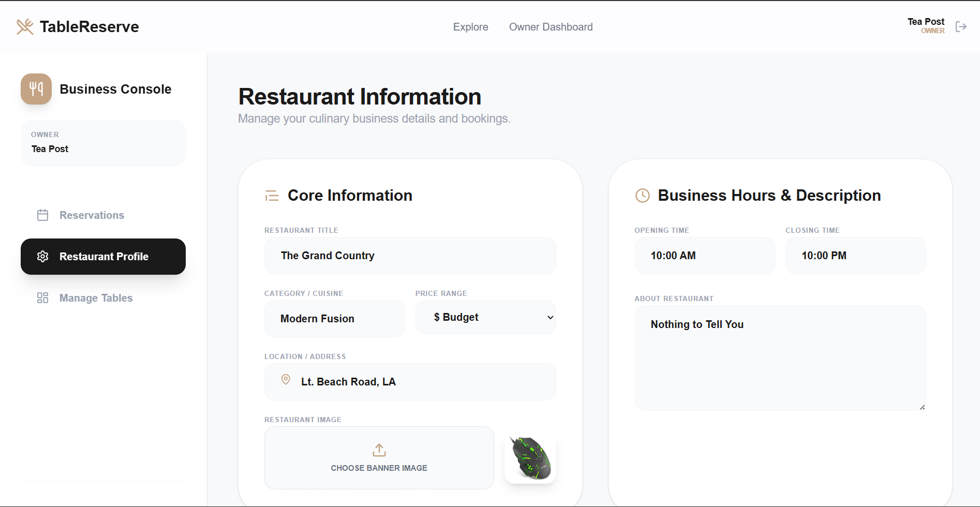This screenshot has width=980, height=507.
Task: Click the TableReserve crossed utensils logo
Action: pos(25,27)
